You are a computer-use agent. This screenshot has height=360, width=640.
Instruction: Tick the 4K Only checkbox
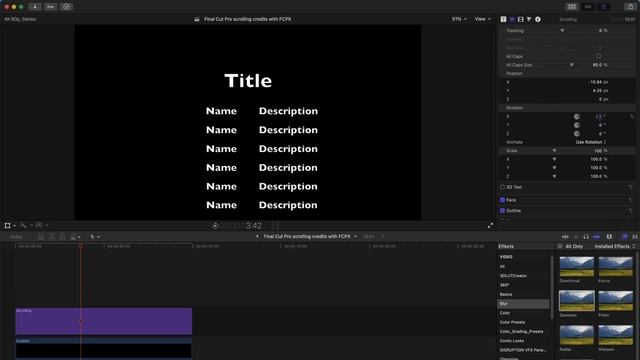(x=560, y=246)
